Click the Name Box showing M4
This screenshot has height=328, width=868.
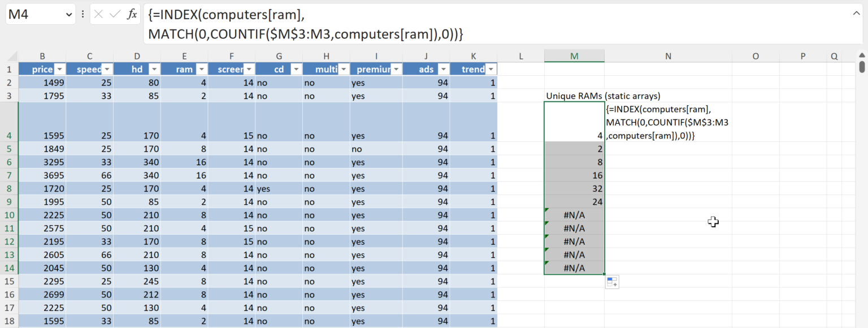click(34, 15)
